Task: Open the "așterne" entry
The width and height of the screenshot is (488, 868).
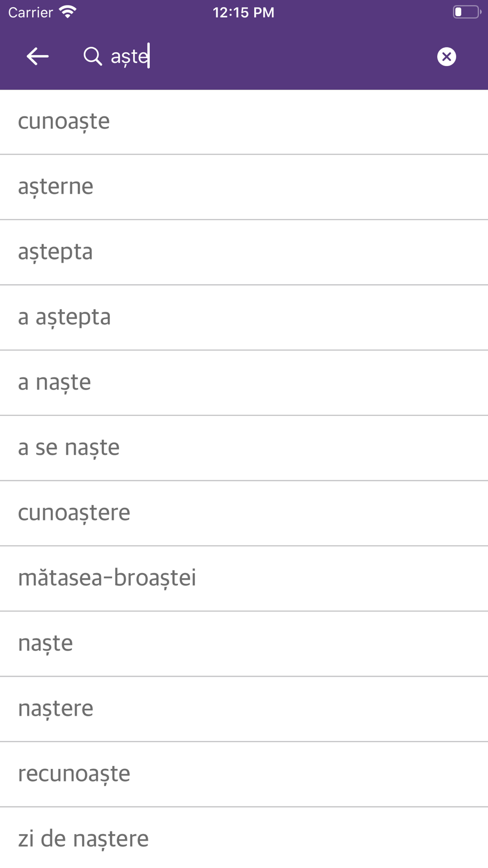Action: point(244,187)
